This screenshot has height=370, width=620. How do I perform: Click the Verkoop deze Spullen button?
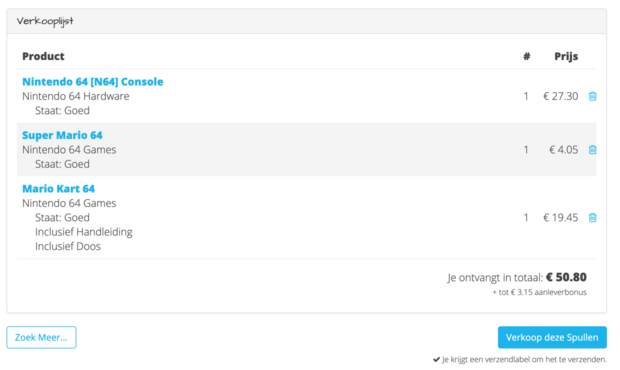(x=552, y=337)
